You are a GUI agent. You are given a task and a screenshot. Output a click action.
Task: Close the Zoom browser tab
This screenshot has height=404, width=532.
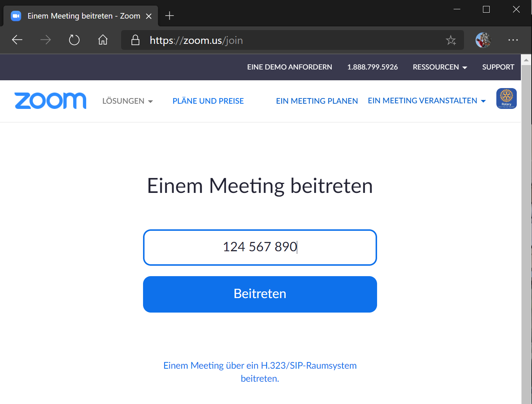149,16
